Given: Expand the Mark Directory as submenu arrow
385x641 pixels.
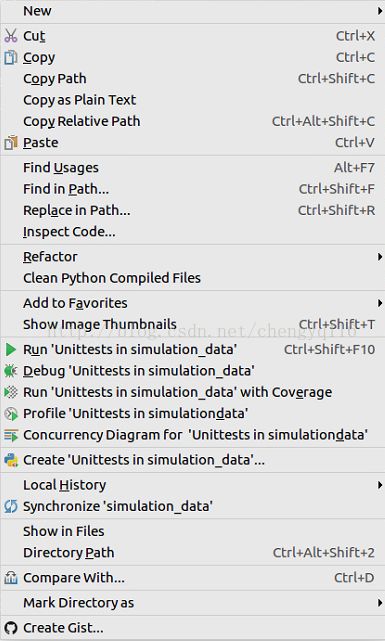Looking at the screenshot, I should tap(380, 603).
